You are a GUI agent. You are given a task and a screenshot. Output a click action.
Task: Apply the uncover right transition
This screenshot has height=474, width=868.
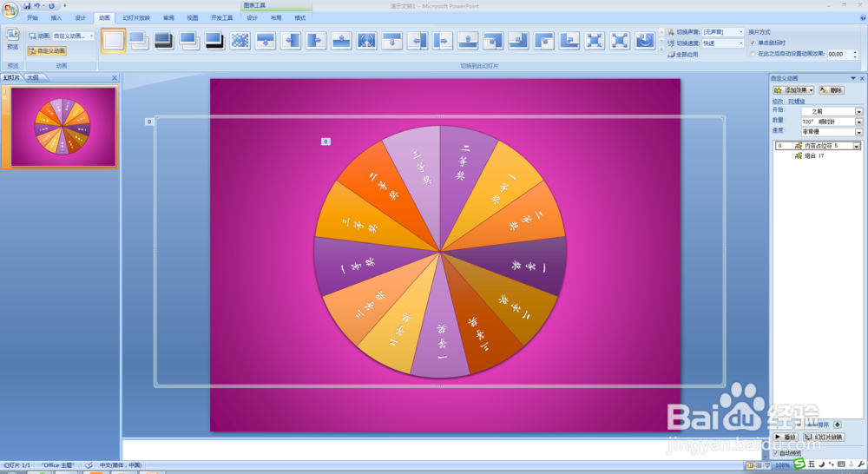tap(443, 41)
